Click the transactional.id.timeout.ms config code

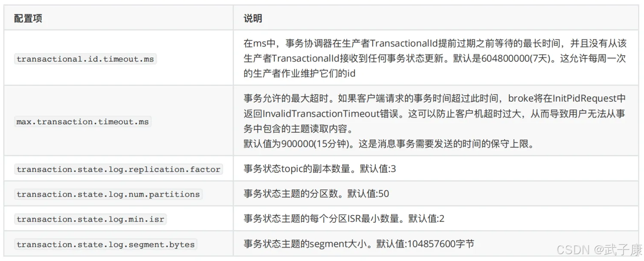85,59
